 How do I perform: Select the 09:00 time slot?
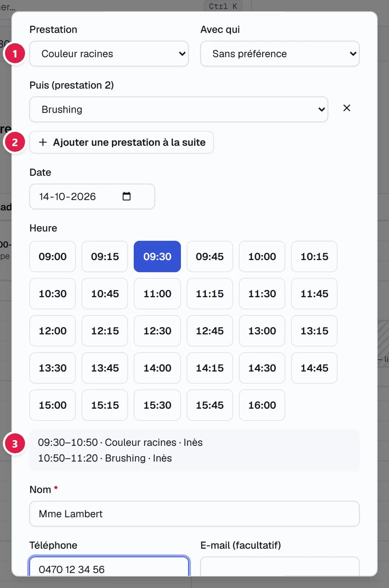click(x=53, y=256)
